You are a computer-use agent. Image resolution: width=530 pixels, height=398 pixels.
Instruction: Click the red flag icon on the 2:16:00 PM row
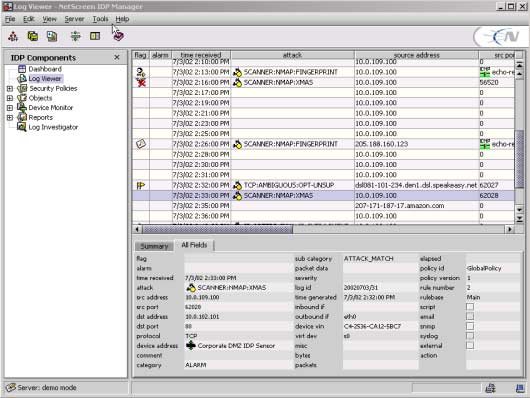[141, 82]
